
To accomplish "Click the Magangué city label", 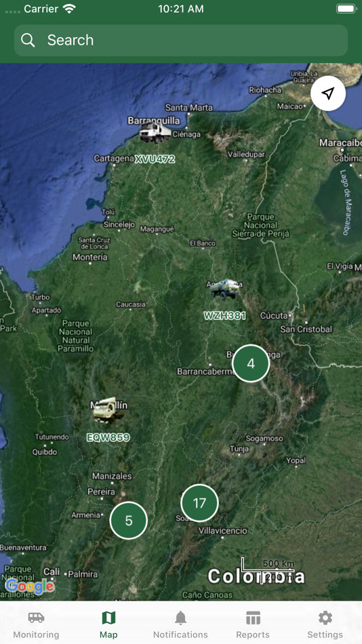I will tap(157, 228).
